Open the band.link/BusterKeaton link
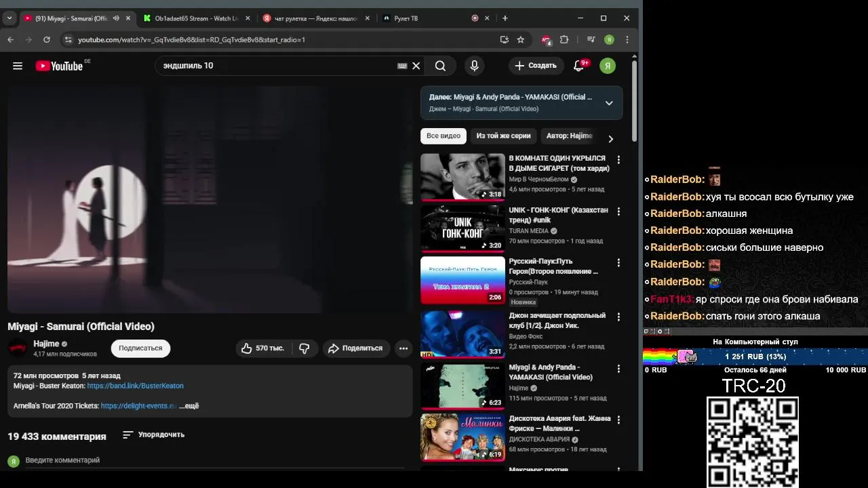The width and height of the screenshot is (868, 488). coord(135,386)
